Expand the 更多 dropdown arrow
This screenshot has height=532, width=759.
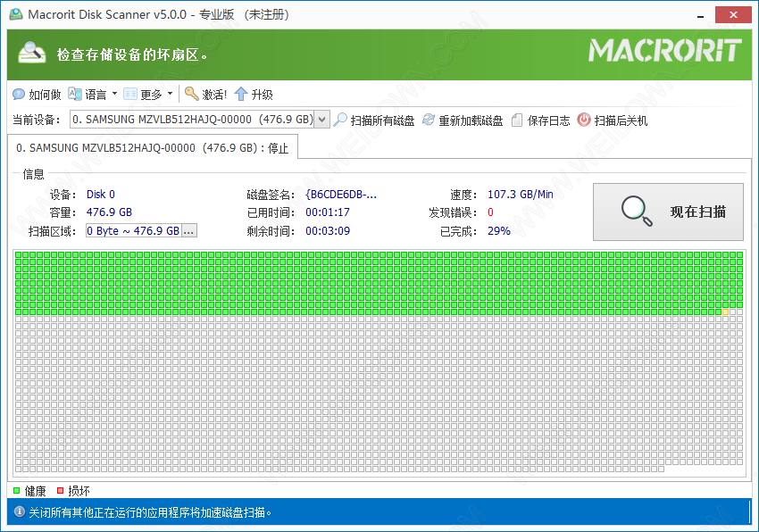pos(171,94)
